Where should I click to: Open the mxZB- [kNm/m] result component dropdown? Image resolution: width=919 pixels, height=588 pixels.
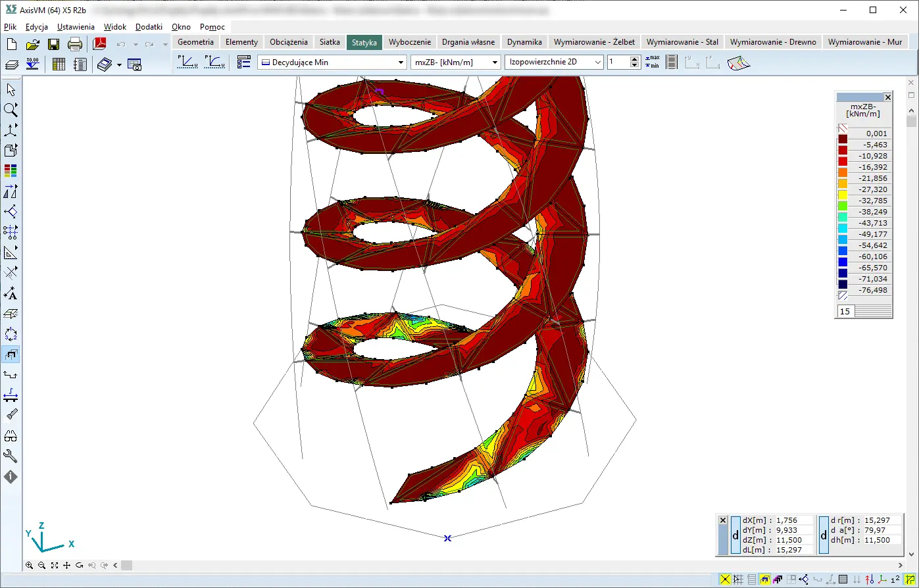click(495, 62)
